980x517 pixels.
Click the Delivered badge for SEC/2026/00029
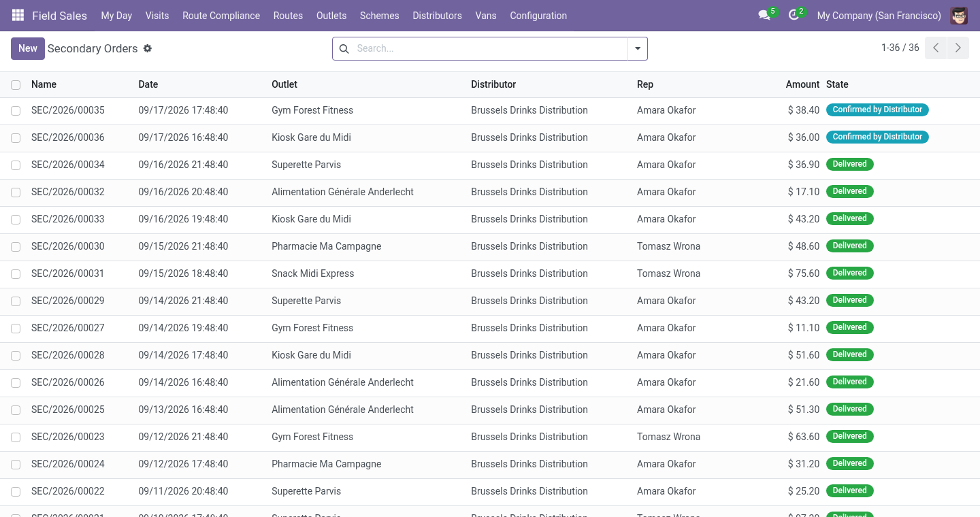849,300
